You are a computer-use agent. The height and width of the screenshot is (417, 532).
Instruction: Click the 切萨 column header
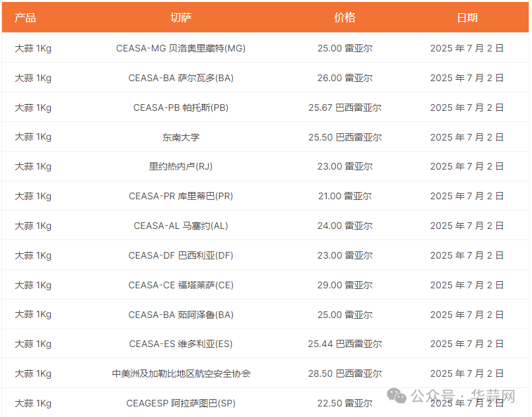[x=181, y=18]
